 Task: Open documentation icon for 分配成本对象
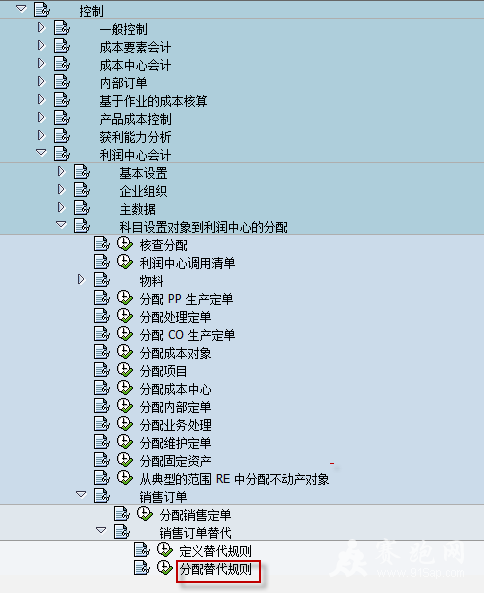[102, 352]
